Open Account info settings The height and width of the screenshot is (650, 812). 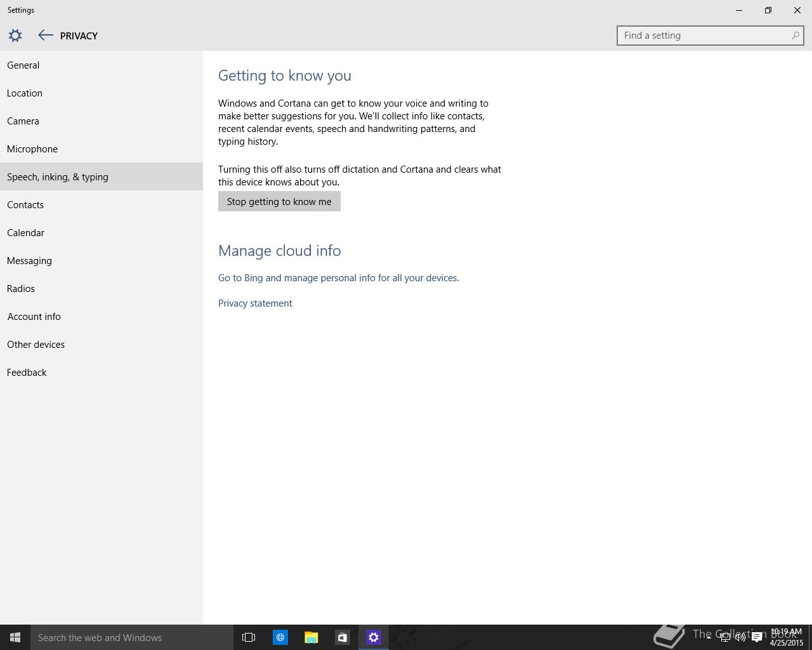101,317
